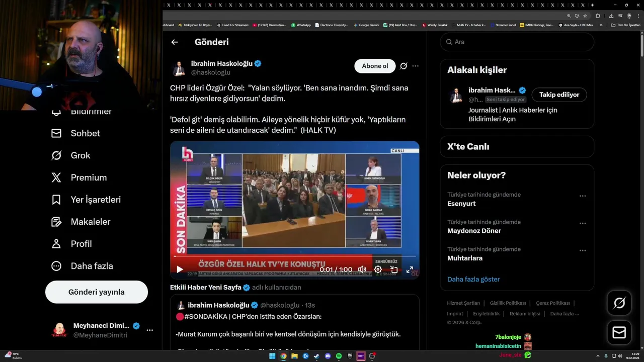644x362 pixels.
Task: Open Makaleler in the sidebar
Action: click(81, 222)
